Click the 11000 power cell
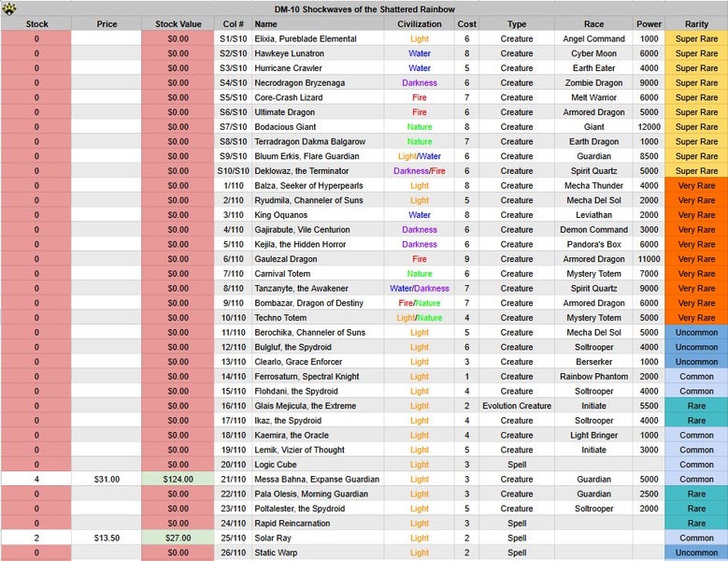The image size is (728, 561). coord(649,259)
